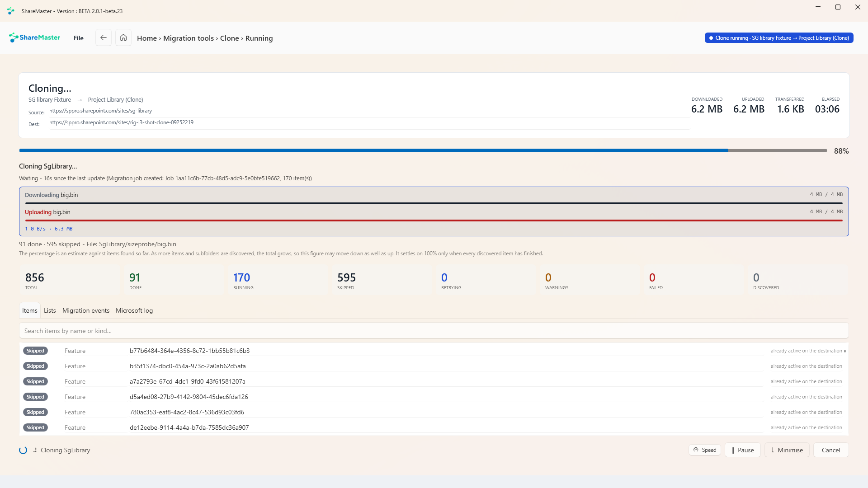The width and height of the screenshot is (868, 488).
Task: Click the Skipped badge on row de12eebe
Action: 35,427
